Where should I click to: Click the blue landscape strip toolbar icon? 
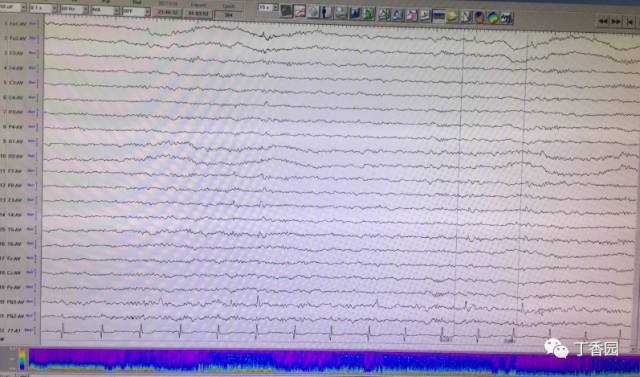[x=439, y=16]
